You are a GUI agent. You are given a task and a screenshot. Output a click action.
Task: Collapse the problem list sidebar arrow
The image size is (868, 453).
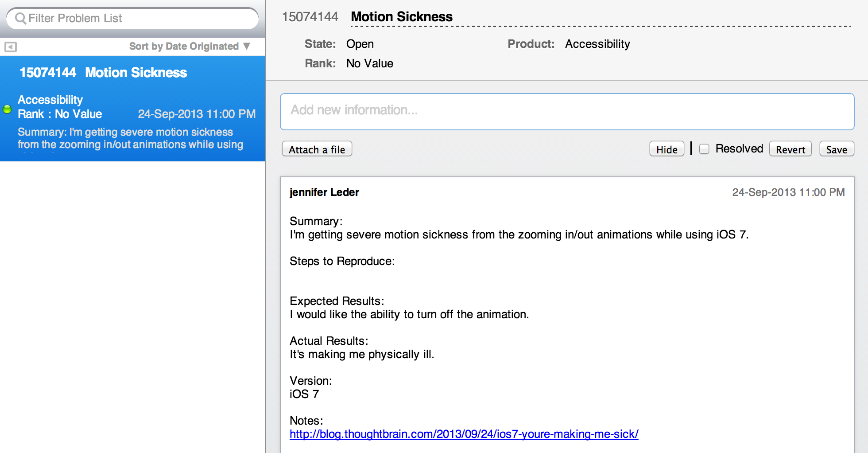(11, 47)
